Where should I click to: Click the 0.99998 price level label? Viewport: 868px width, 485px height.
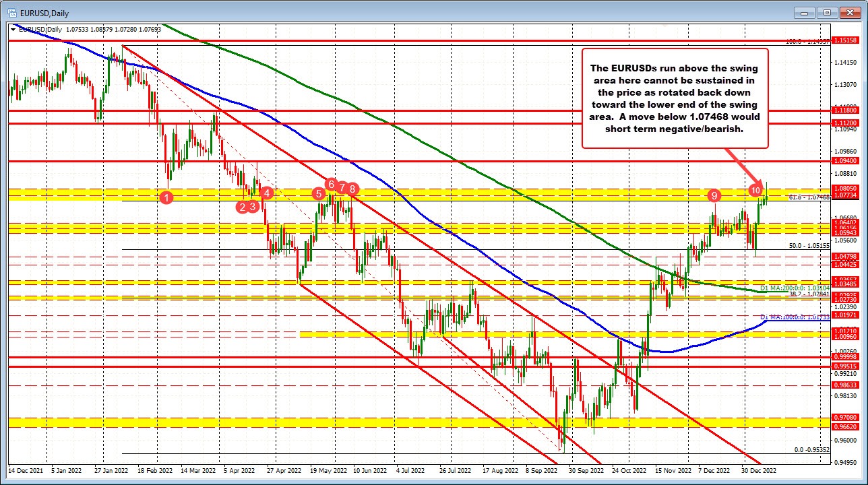(x=845, y=358)
